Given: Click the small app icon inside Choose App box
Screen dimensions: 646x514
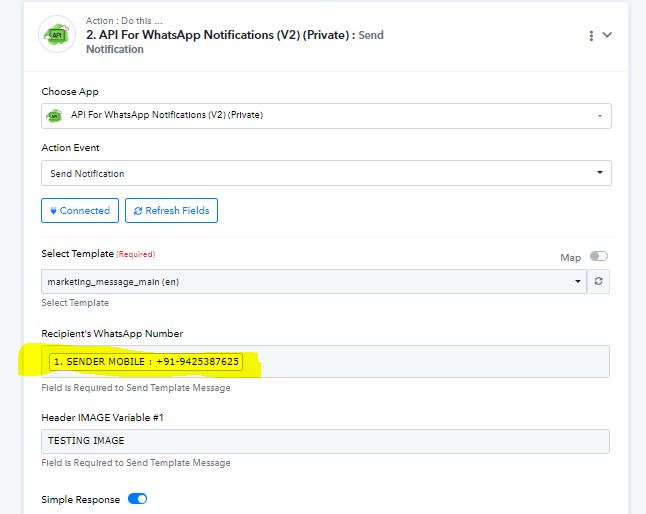Looking at the screenshot, I should (x=54, y=116).
